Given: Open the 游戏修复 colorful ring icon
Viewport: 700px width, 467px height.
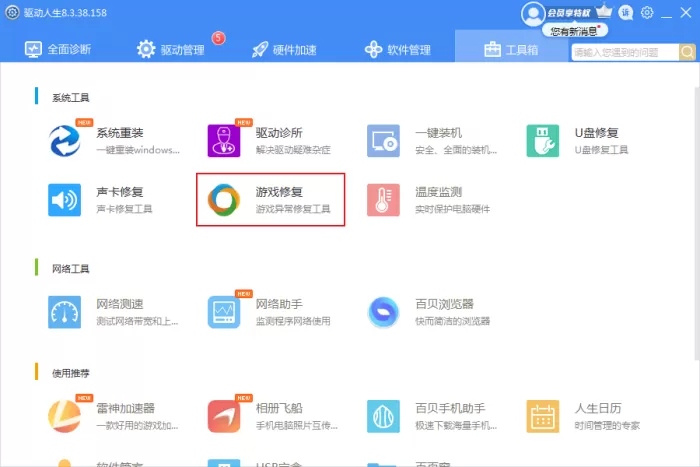Looking at the screenshot, I should tap(224, 200).
